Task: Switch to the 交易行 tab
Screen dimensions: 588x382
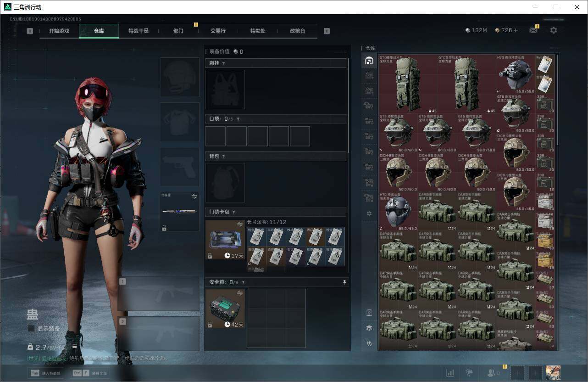Action: point(218,31)
